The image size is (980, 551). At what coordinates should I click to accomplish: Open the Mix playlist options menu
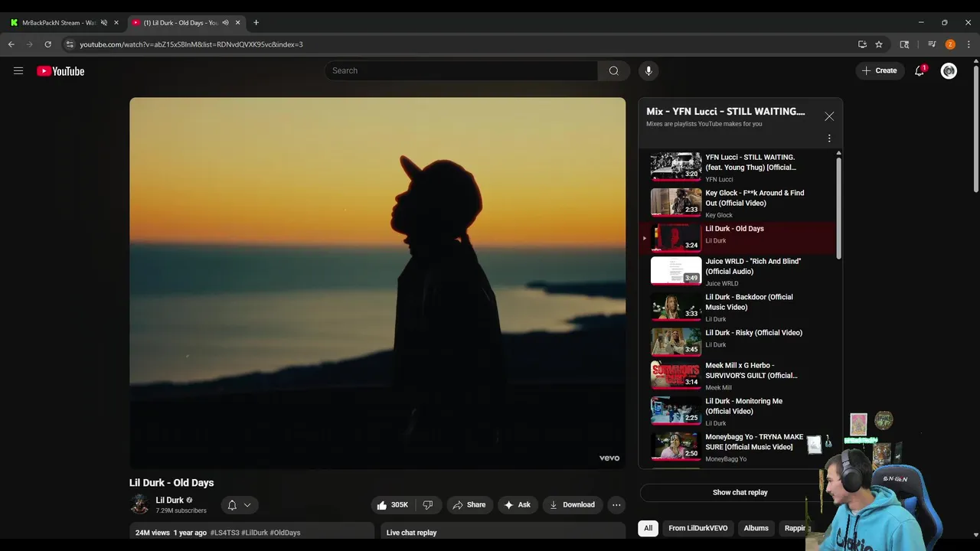[x=829, y=139]
